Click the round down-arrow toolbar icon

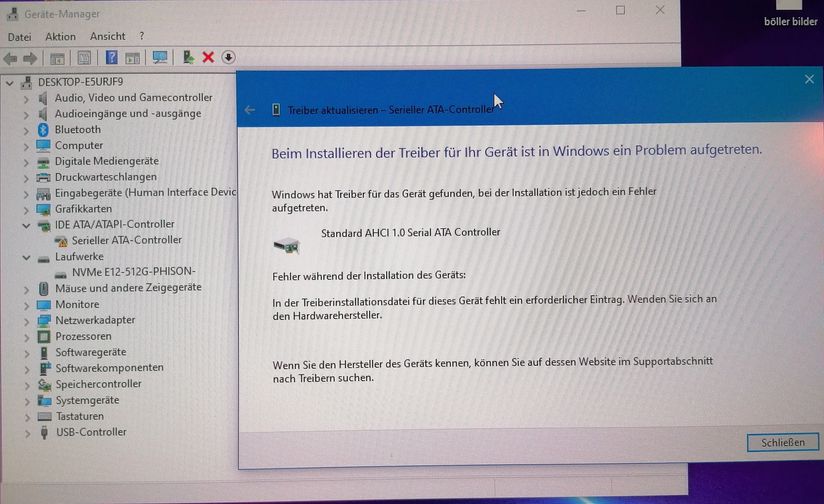tap(228, 58)
